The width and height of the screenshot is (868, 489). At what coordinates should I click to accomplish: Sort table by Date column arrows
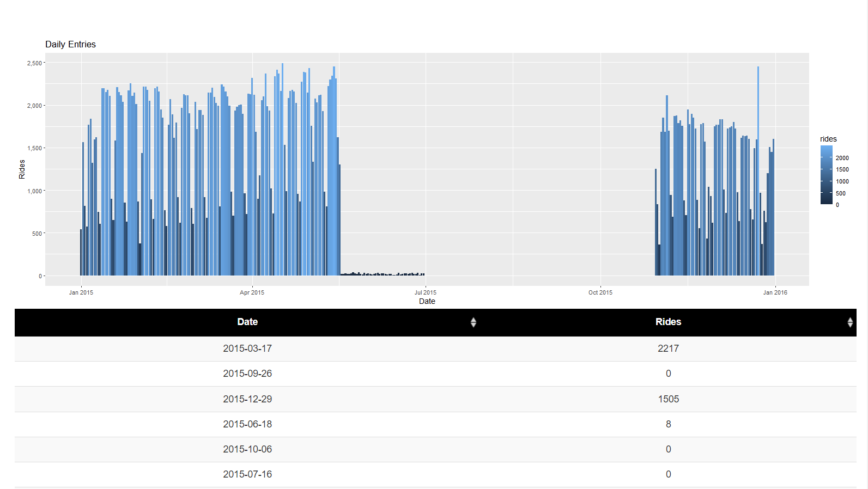click(473, 322)
